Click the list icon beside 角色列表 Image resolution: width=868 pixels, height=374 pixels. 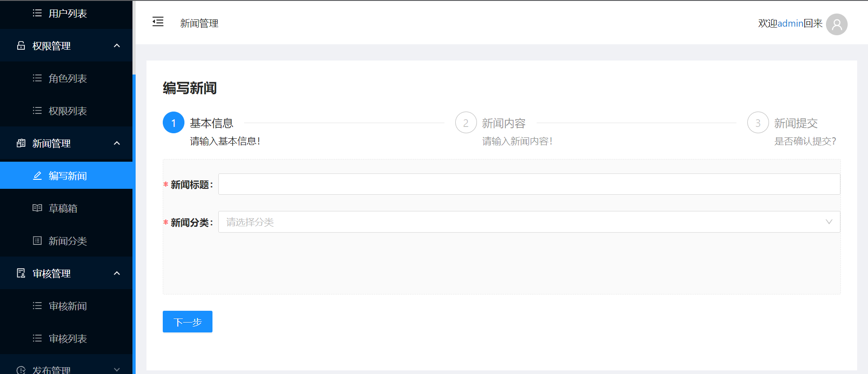pyautogui.click(x=38, y=78)
